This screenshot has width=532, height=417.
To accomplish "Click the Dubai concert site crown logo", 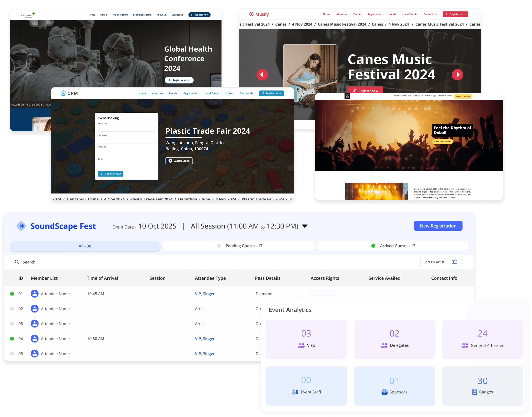I will tap(347, 96).
